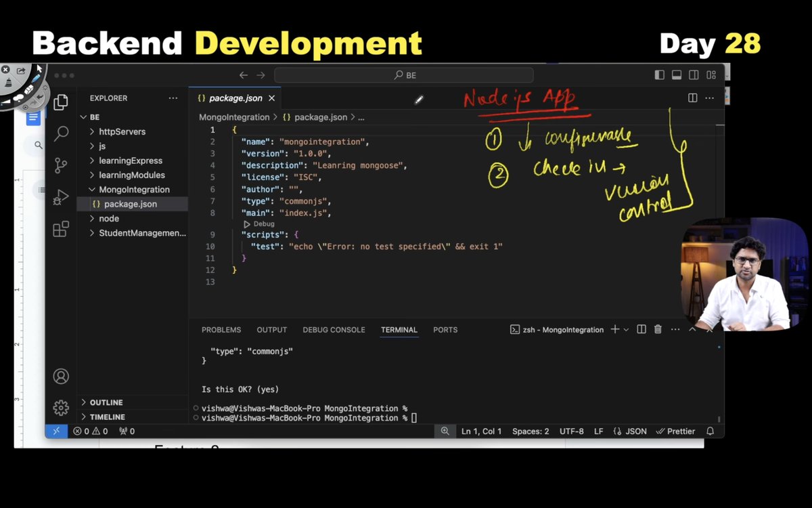Open the notifications bell
Screen dimensions: 812x508
710,431
